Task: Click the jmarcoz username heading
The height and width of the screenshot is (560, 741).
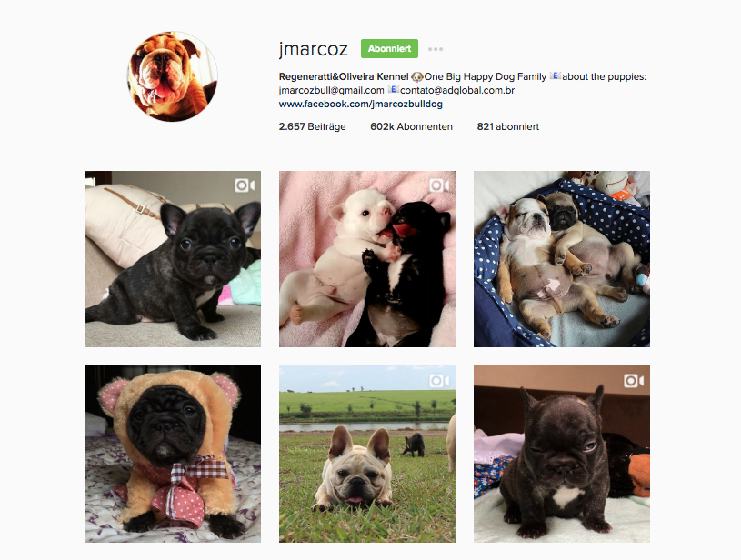Action: (314, 49)
